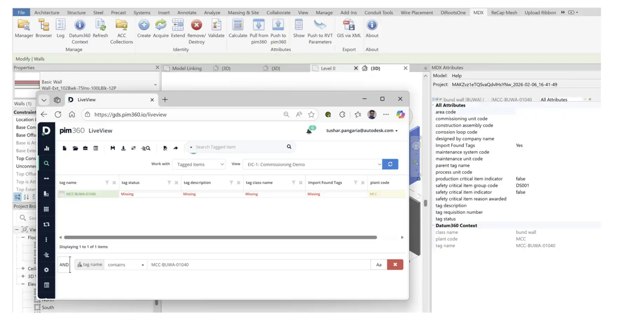Open the Massing & Site menu

tap(243, 12)
